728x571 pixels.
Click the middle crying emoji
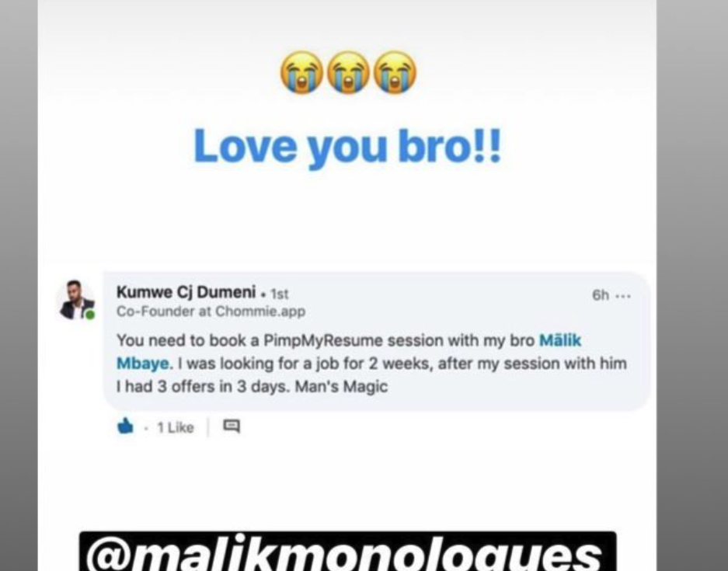(349, 72)
